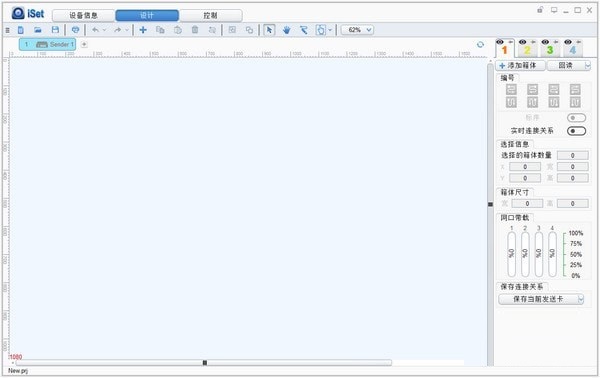
Task: Click the iSet logo
Action: pyautogui.click(x=28, y=13)
